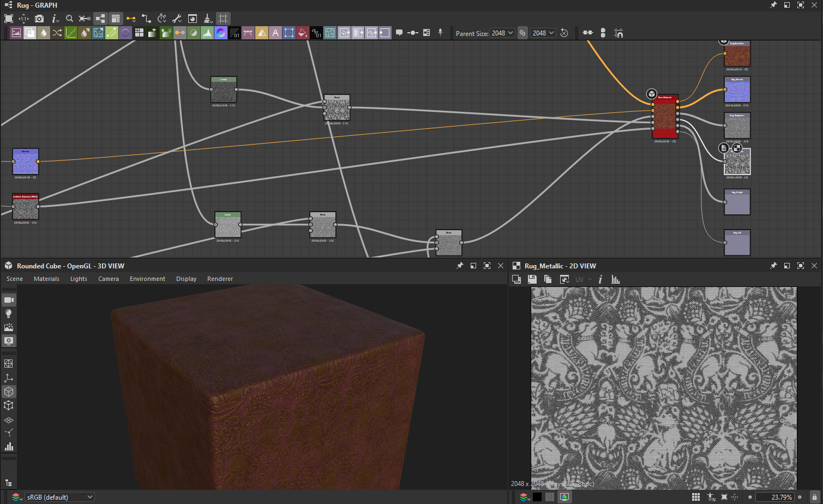The width and height of the screenshot is (823, 504).
Task: Add a Text node (letter A icon)
Action: (x=275, y=33)
